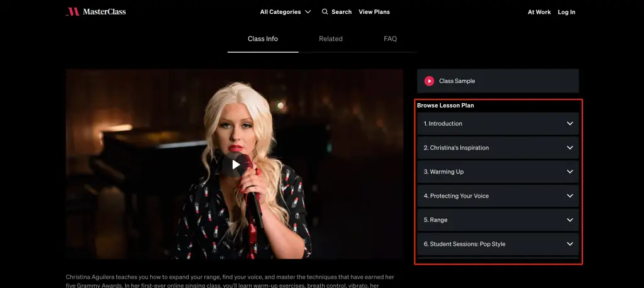The width and height of the screenshot is (644, 288).
Task: Expand lesson 4. Protecting Your Voice
Action: point(498,196)
